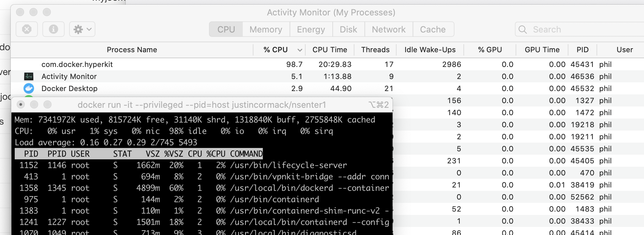Click the COMMAND header in terminal top output

246,154
